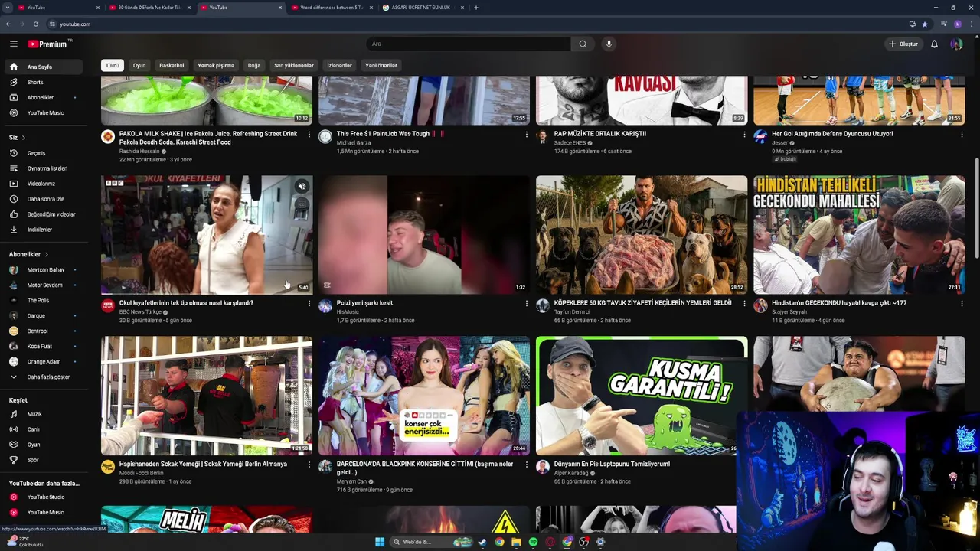Viewport: 980px width, 551px height.
Task: Select the Basketbol filter chip
Action: pyautogui.click(x=171, y=65)
